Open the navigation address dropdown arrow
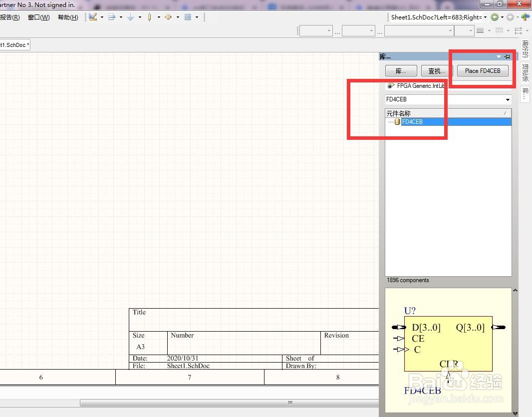 pyautogui.click(x=486, y=17)
